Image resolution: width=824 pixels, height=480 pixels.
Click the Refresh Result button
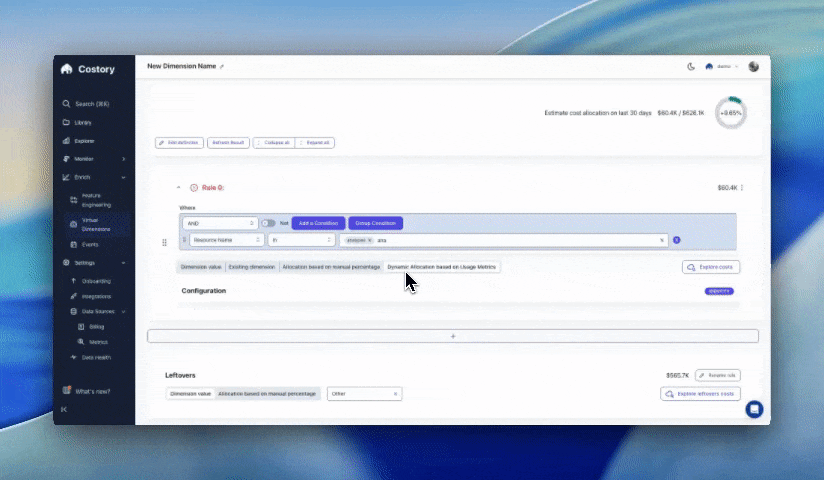228,142
